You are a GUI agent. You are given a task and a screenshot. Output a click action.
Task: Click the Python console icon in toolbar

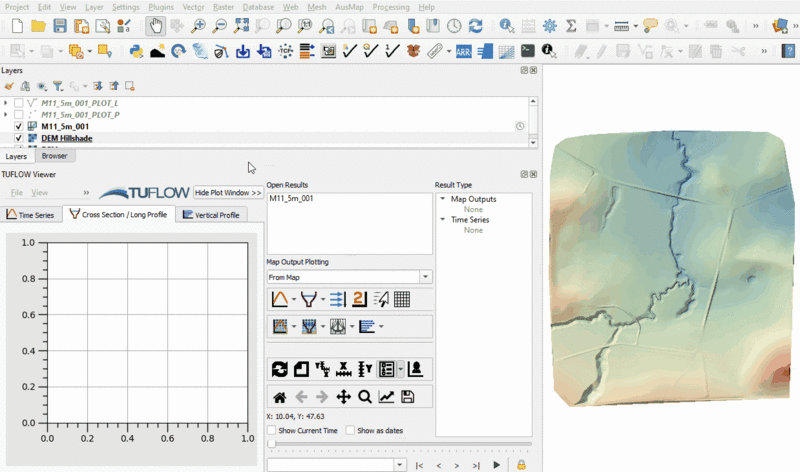coord(136,50)
